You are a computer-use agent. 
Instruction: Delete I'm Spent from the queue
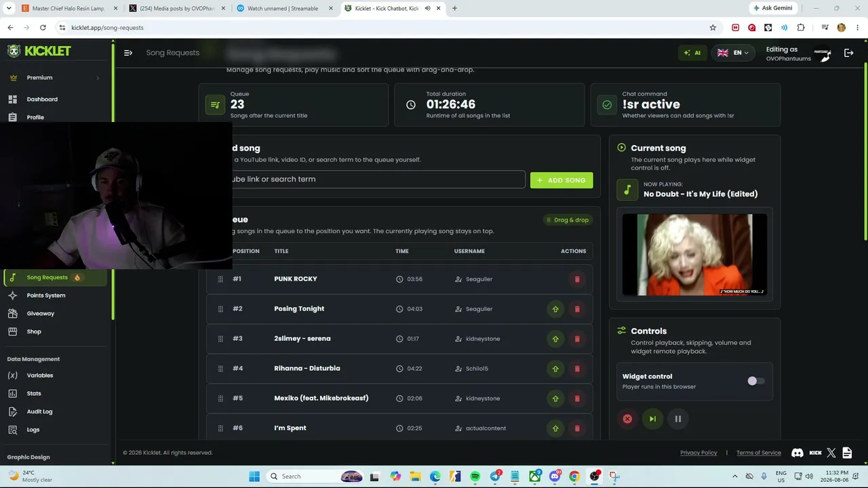pyautogui.click(x=577, y=428)
